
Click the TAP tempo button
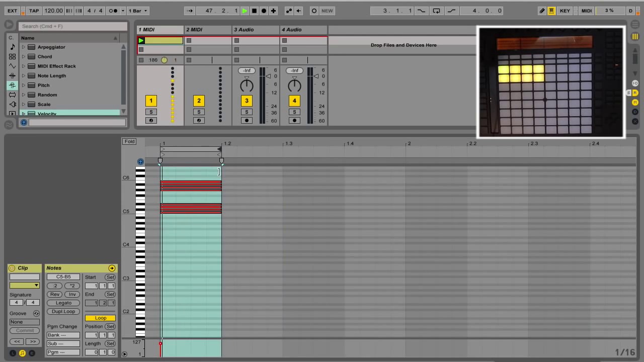click(x=34, y=11)
